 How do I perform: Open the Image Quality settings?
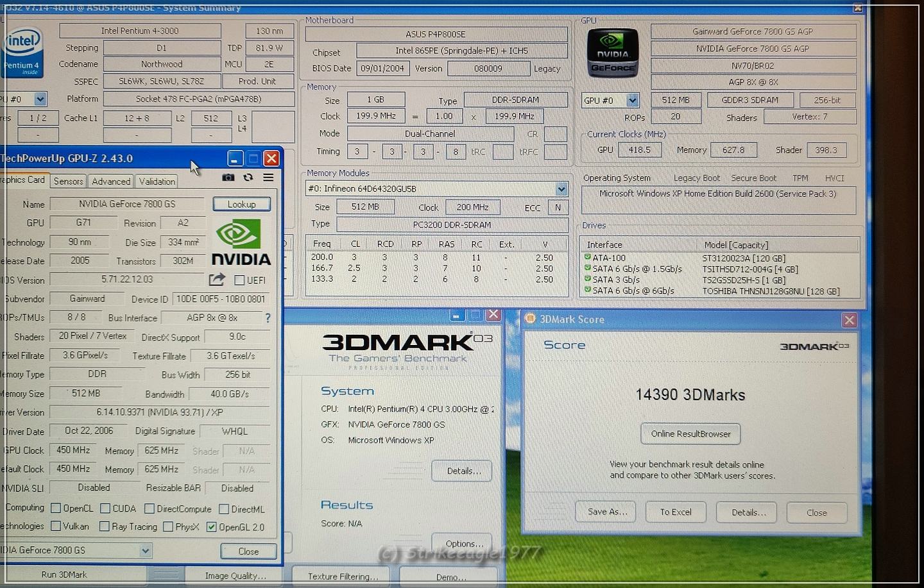[x=235, y=576]
